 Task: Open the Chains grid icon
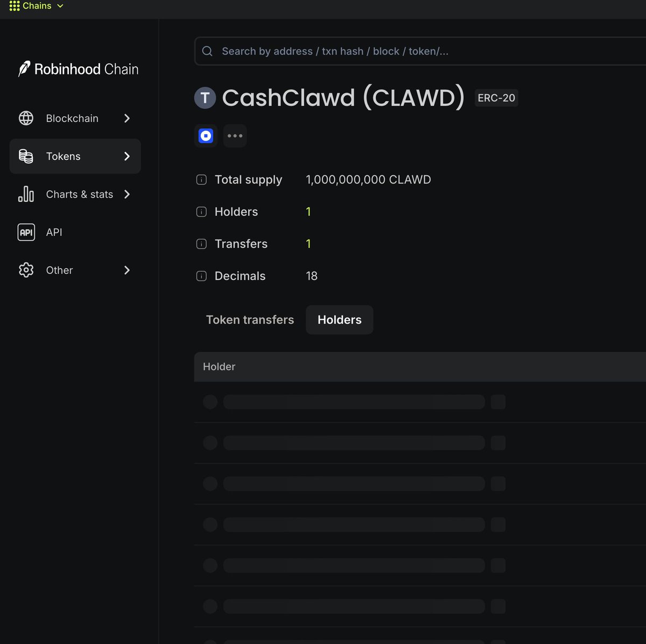[15, 6]
